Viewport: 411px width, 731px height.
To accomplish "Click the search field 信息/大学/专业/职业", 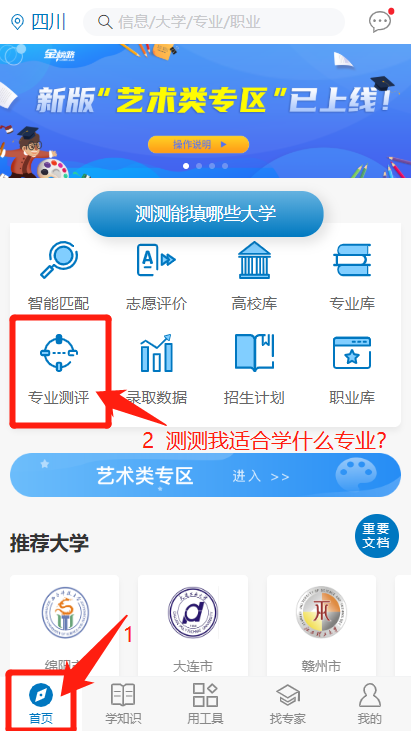I will pyautogui.click(x=214, y=22).
